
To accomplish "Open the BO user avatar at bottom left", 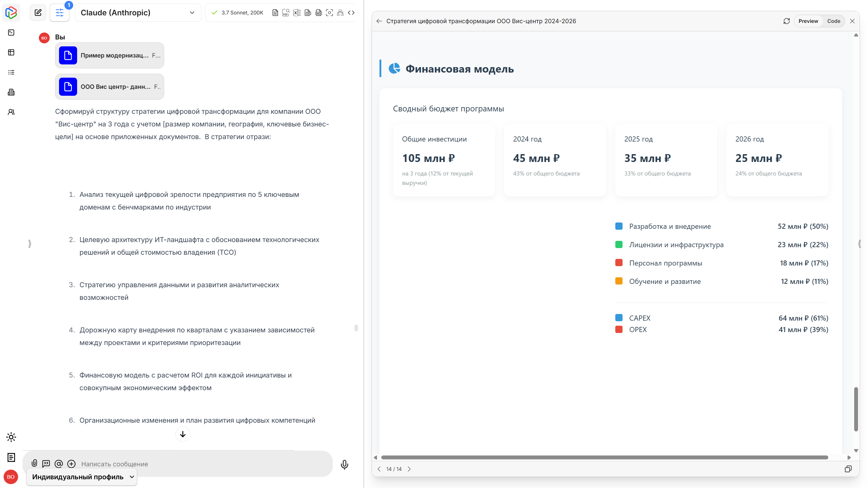I will click(x=11, y=477).
